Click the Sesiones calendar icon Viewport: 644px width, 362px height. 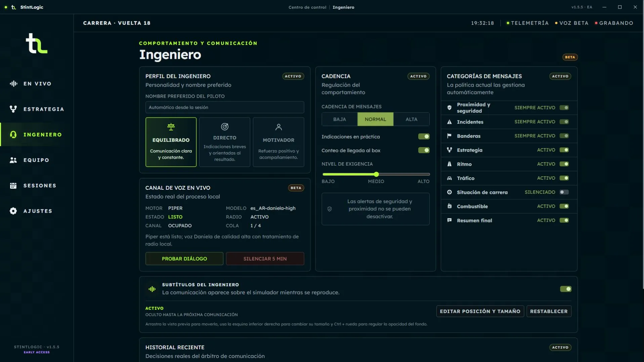point(13,186)
